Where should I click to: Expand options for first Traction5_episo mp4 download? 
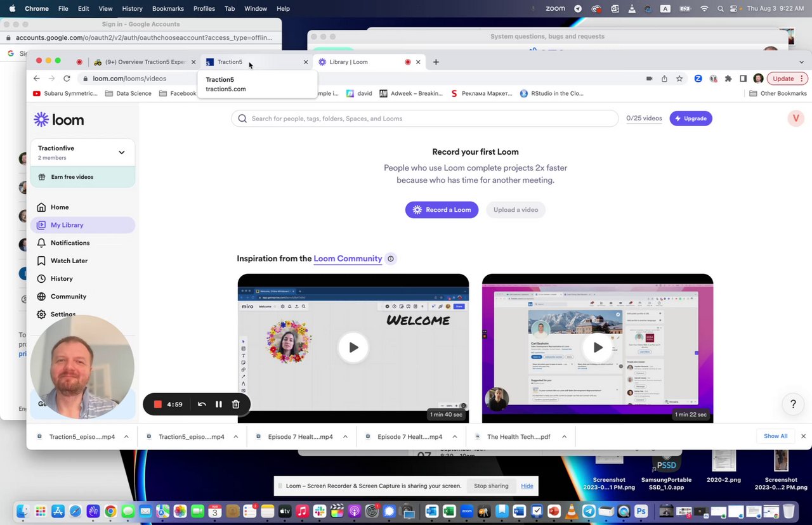tap(126, 437)
